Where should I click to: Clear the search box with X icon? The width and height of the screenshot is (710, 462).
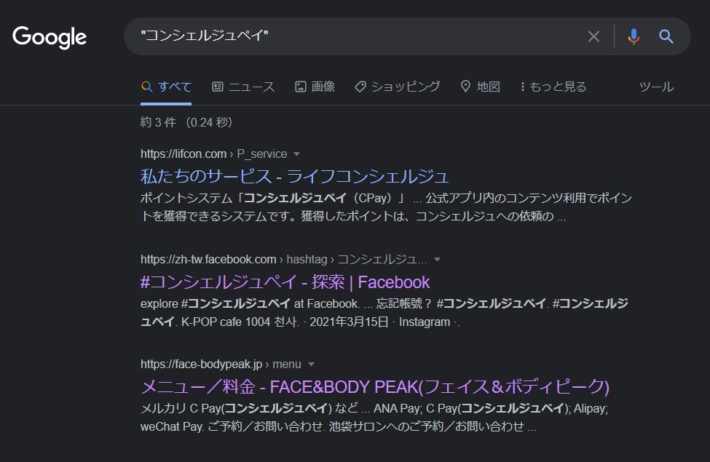(x=594, y=36)
